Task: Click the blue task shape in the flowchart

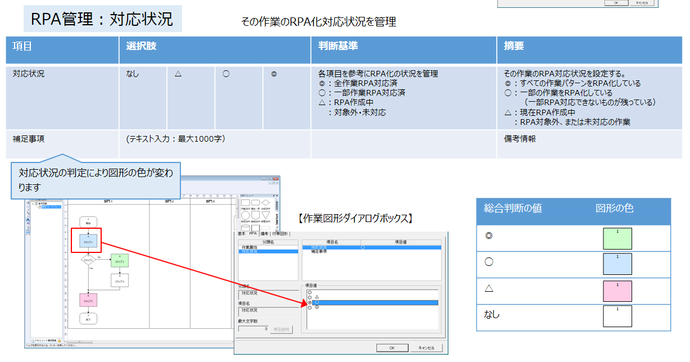Action: click(x=88, y=241)
